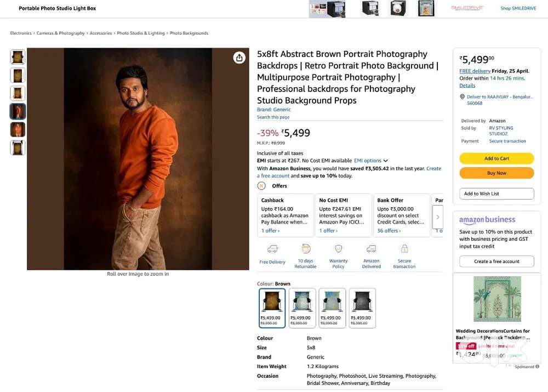The width and height of the screenshot is (548, 392).
Task: Select the first product image thumbnail
Action: [18, 57]
